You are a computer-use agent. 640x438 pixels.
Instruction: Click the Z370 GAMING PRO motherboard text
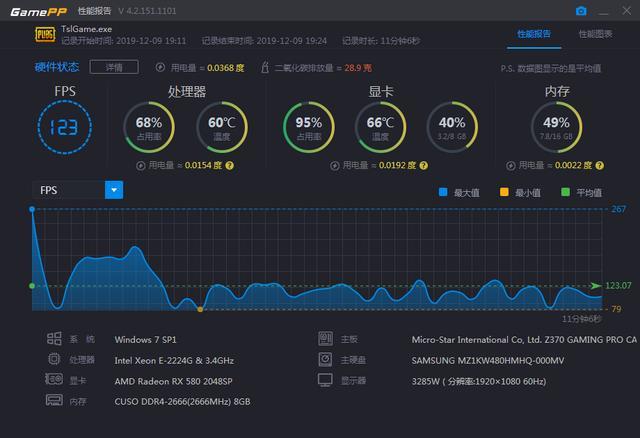[x=524, y=340]
